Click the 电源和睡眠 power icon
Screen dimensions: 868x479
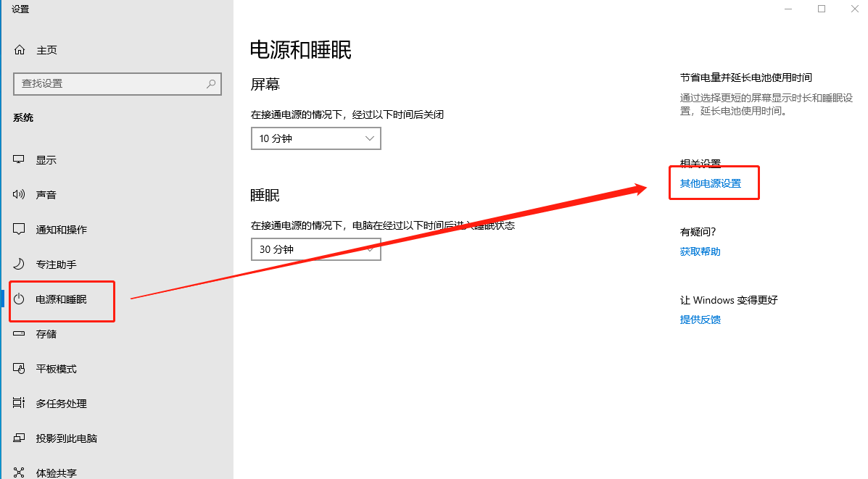click(x=18, y=299)
